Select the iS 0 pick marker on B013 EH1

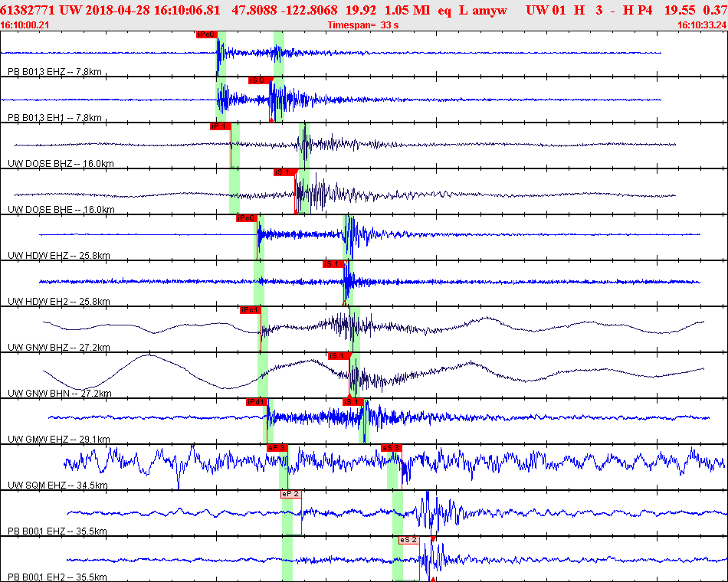(x=259, y=80)
